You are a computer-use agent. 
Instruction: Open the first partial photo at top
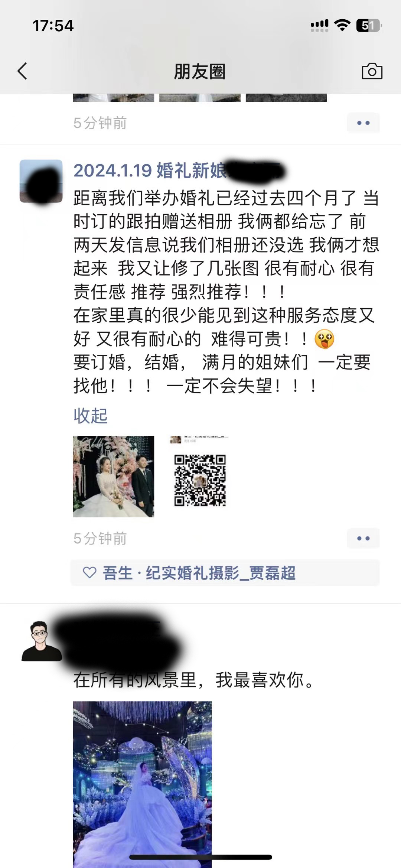pyautogui.click(x=114, y=98)
